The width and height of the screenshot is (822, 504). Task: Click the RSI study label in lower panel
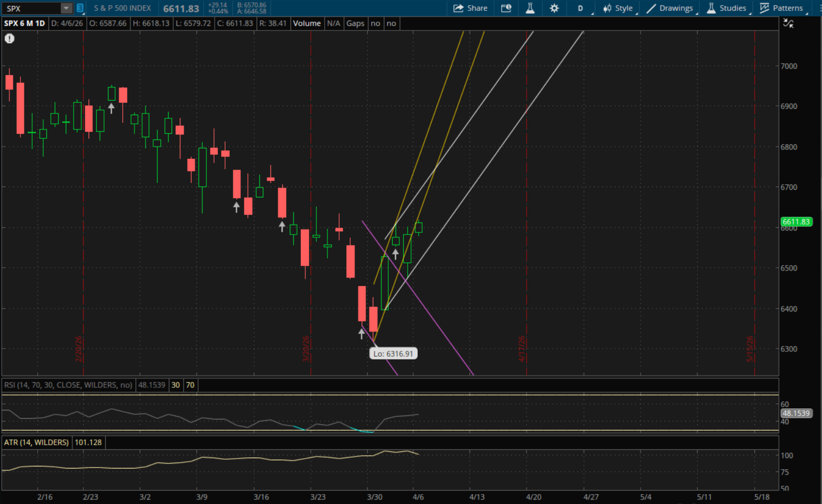click(x=68, y=385)
